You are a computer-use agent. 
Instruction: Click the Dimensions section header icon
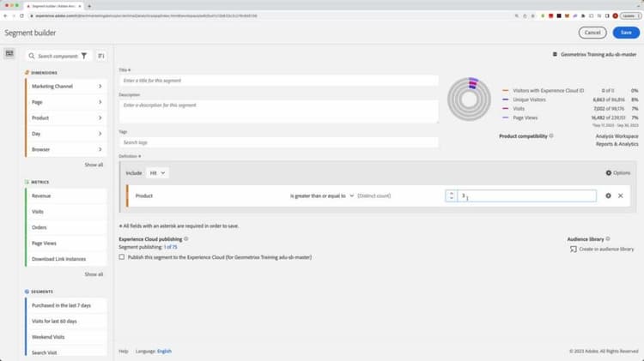(x=27, y=73)
